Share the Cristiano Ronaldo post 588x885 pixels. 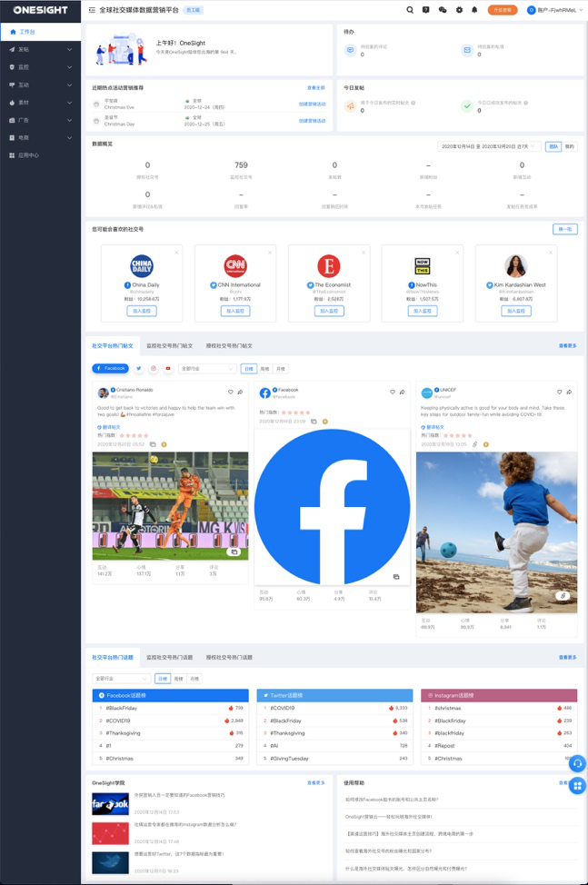[240, 392]
